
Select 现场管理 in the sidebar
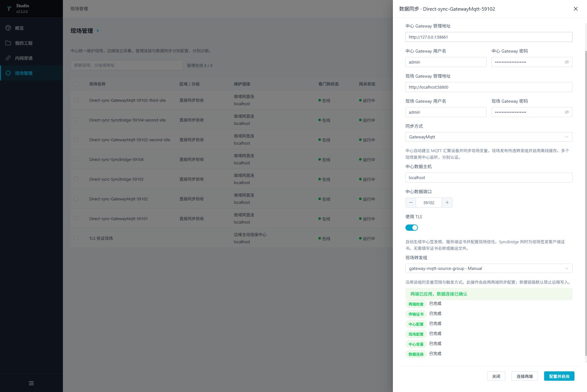pyautogui.click(x=31, y=73)
